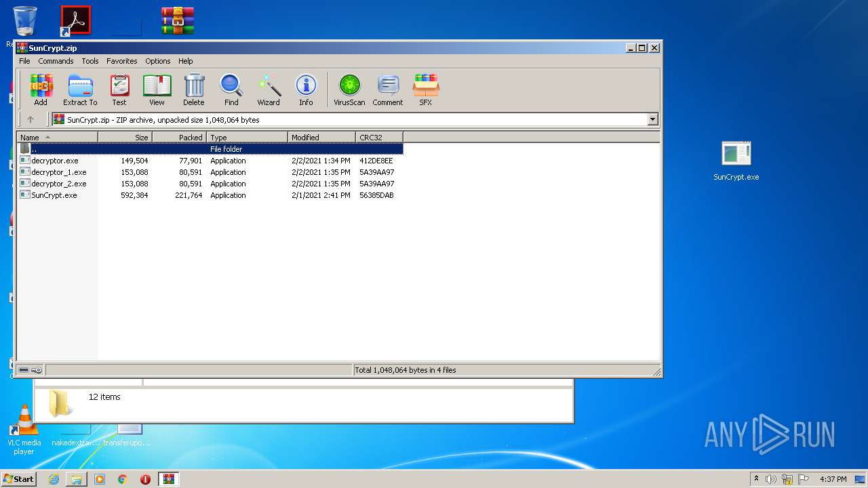Click the disk/key status bar icon

(31, 370)
